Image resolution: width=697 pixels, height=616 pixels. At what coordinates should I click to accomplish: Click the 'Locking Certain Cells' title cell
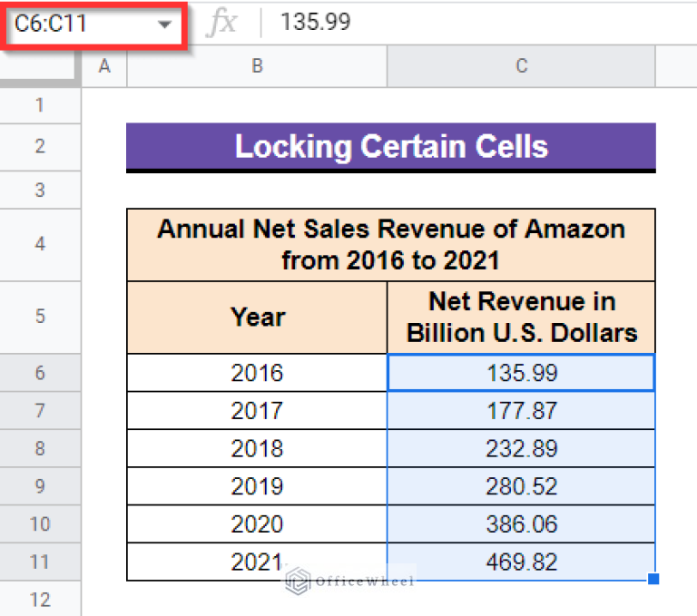(391, 147)
